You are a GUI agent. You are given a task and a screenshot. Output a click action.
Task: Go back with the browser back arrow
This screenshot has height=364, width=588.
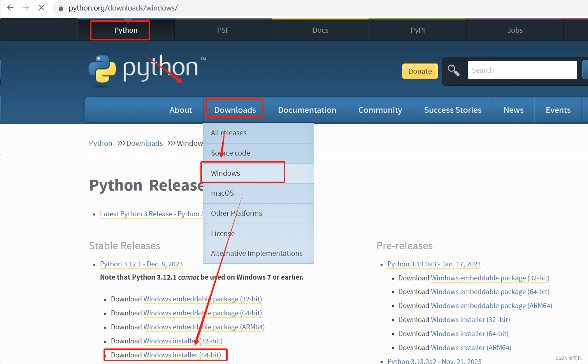click(x=11, y=8)
